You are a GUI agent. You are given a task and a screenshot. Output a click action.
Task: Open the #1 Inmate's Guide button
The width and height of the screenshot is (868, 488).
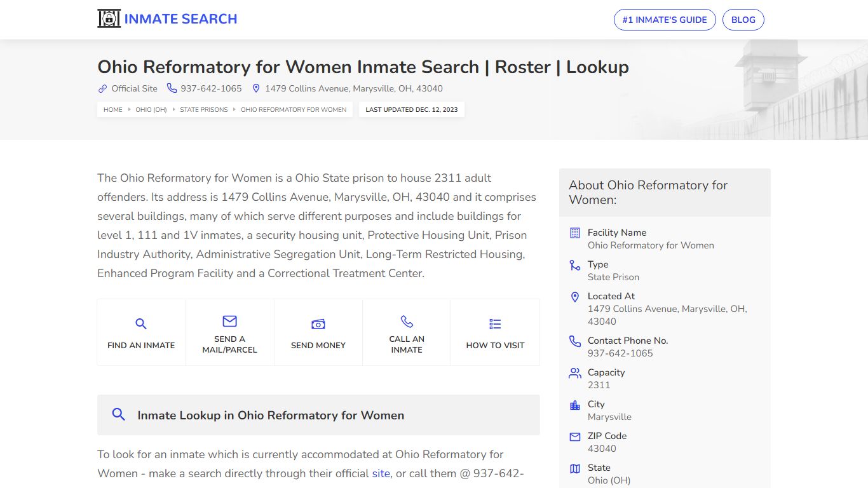[665, 20]
